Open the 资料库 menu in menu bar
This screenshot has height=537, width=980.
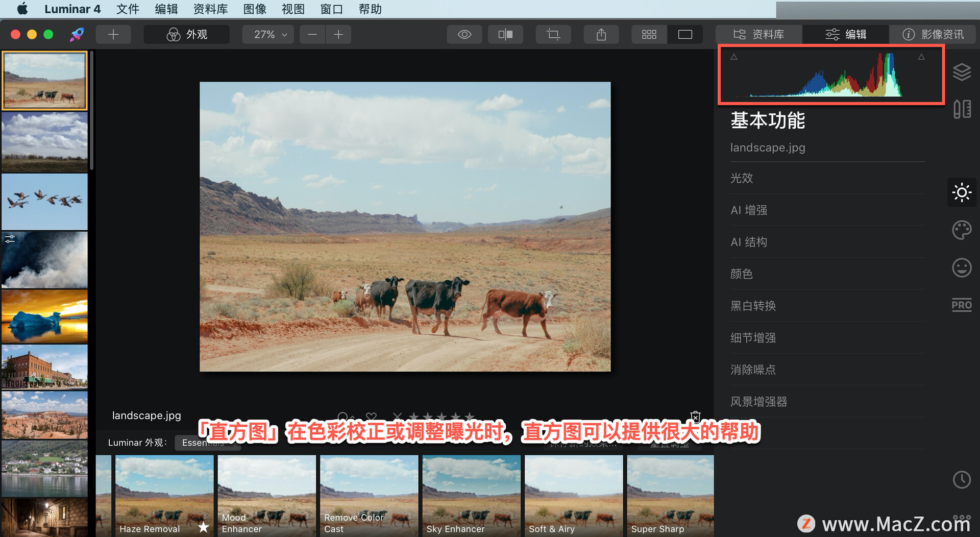tap(210, 9)
